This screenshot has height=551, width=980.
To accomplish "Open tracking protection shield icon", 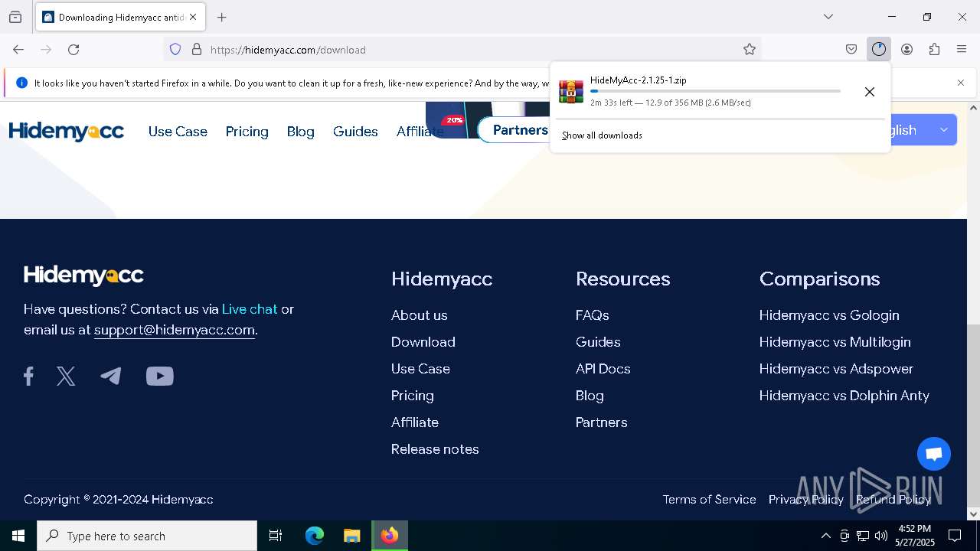I will [175, 50].
